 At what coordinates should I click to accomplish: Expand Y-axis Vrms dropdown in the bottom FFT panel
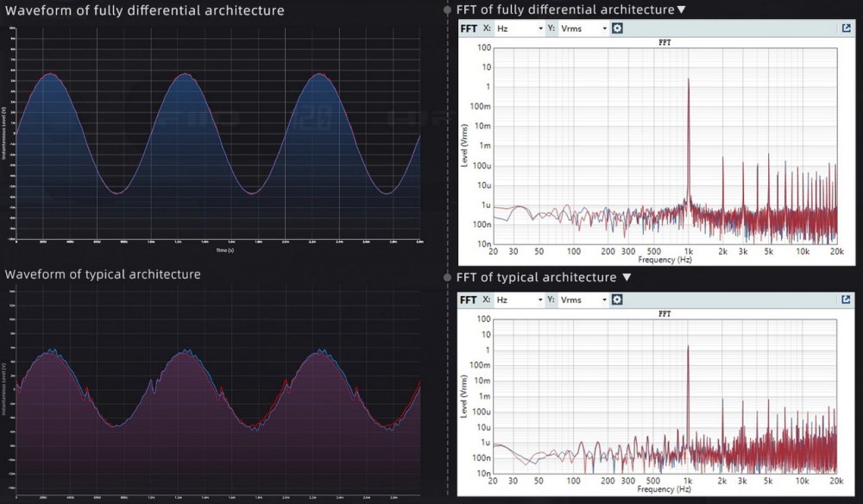tap(583, 300)
